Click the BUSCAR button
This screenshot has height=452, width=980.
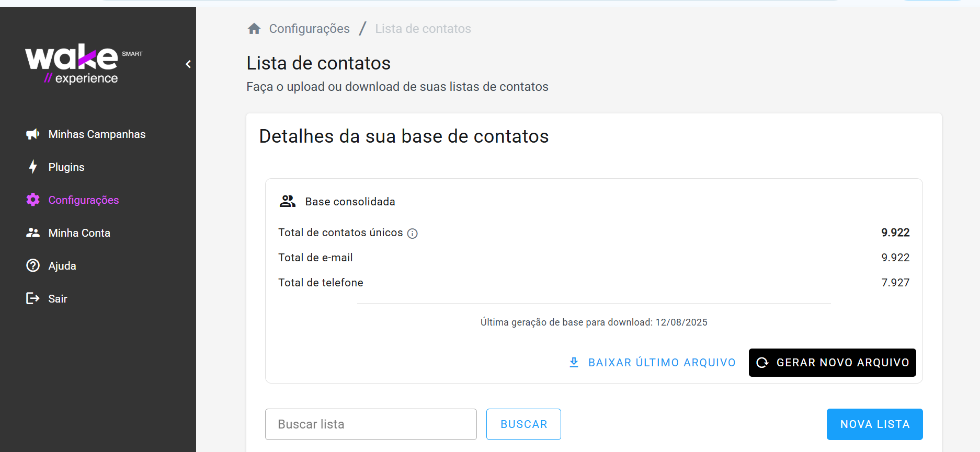click(x=523, y=424)
